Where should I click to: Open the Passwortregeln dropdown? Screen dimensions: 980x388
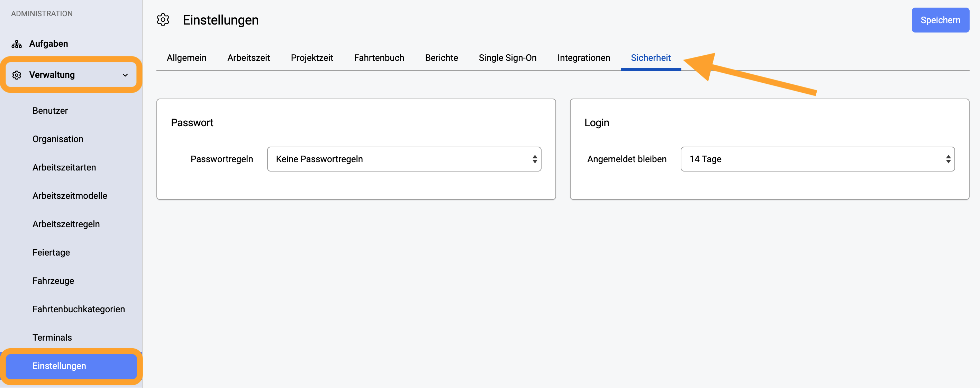(x=404, y=159)
